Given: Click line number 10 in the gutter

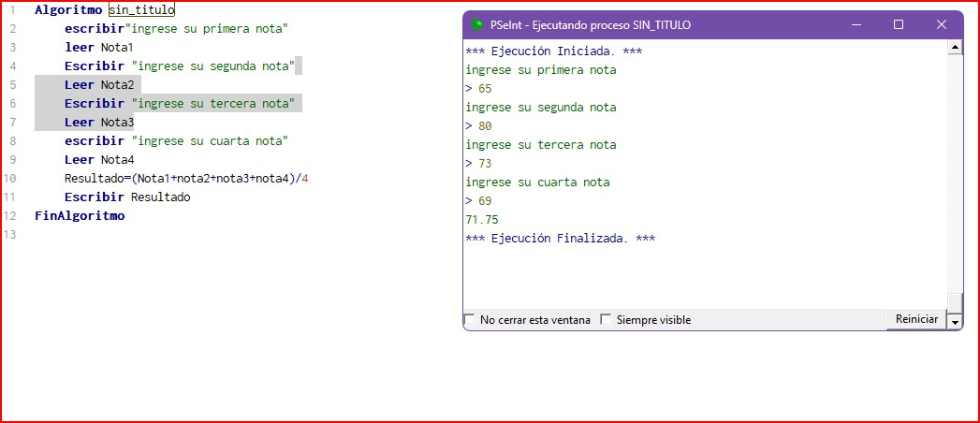Looking at the screenshot, I should (10, 179).
